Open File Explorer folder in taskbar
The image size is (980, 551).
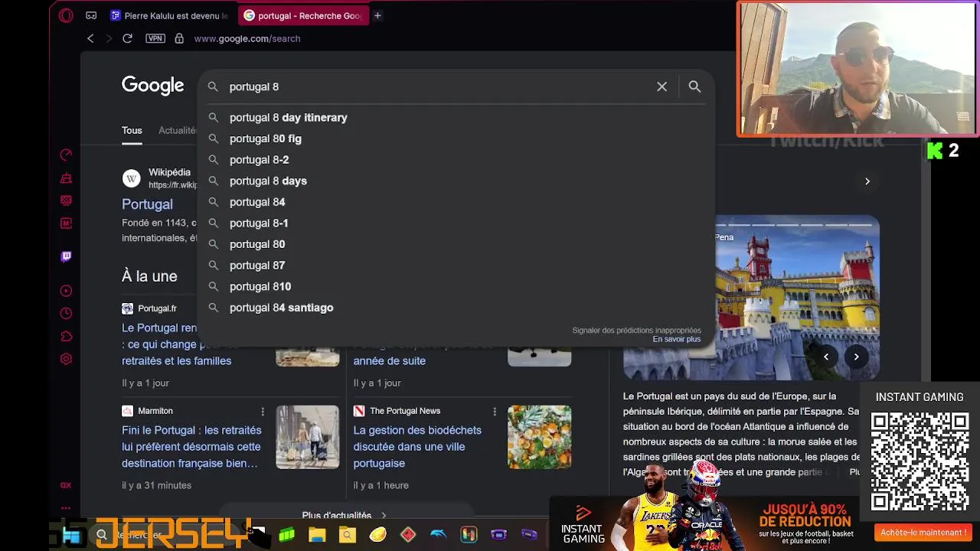[x=317, y=535]
